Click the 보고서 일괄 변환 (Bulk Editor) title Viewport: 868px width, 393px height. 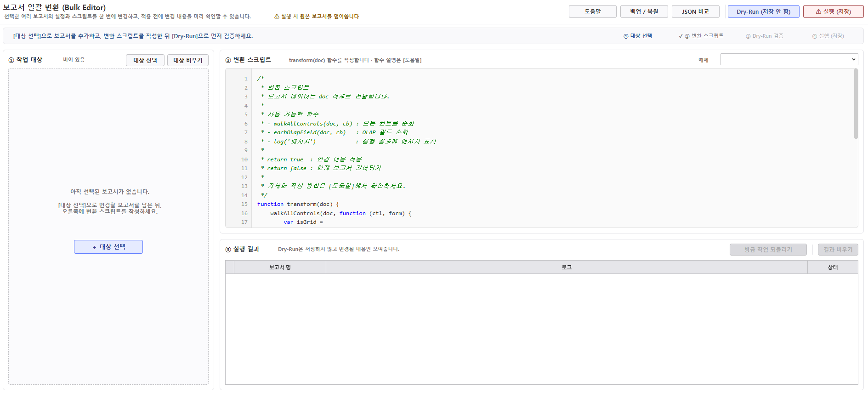pos(54,7)
